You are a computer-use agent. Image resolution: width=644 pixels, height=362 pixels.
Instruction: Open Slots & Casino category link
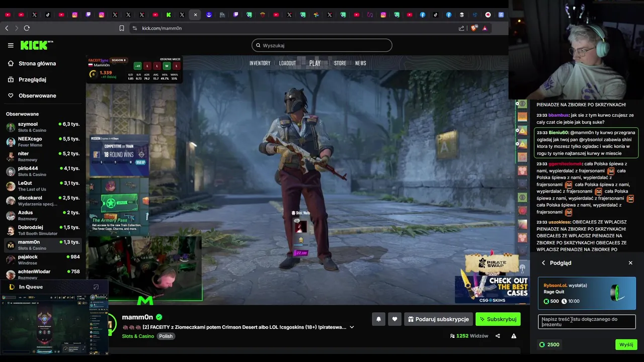pos(138,336)
